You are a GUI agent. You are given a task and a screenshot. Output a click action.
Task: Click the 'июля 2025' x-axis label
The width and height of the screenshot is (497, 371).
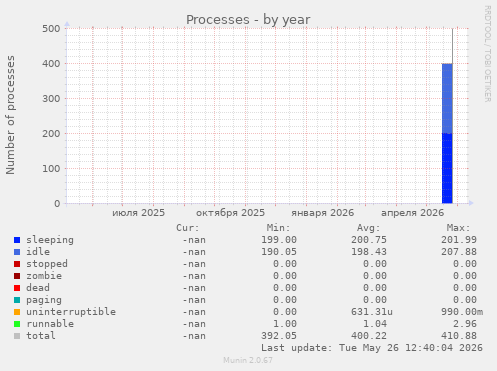click(138, 213)
